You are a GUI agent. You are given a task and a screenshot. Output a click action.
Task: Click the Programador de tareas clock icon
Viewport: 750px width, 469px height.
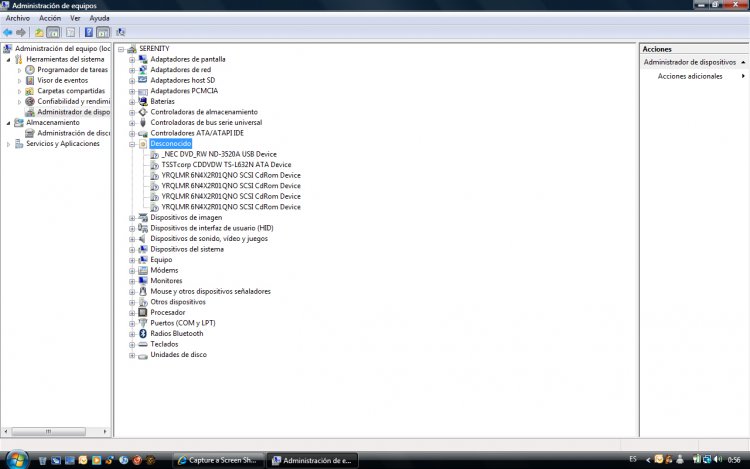30,70
